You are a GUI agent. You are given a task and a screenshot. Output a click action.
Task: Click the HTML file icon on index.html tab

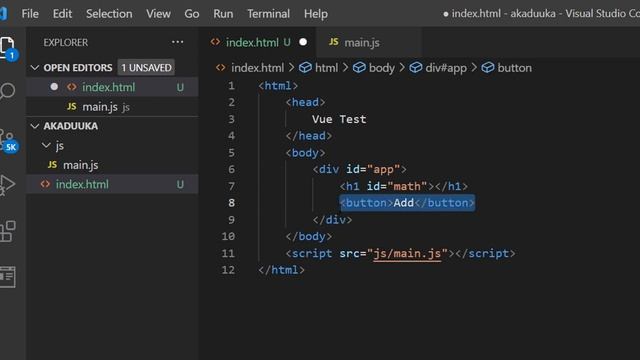coord(215,42)
